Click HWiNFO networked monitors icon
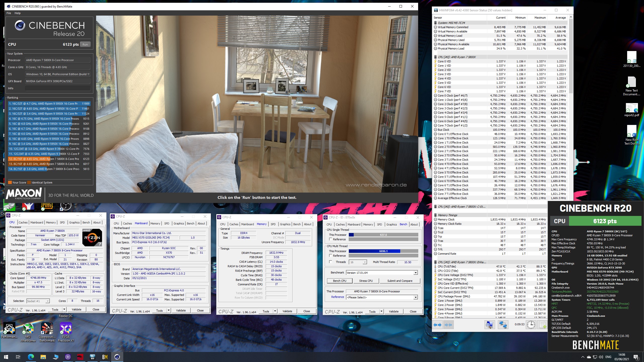644x362 pixels. coord(503,325)
